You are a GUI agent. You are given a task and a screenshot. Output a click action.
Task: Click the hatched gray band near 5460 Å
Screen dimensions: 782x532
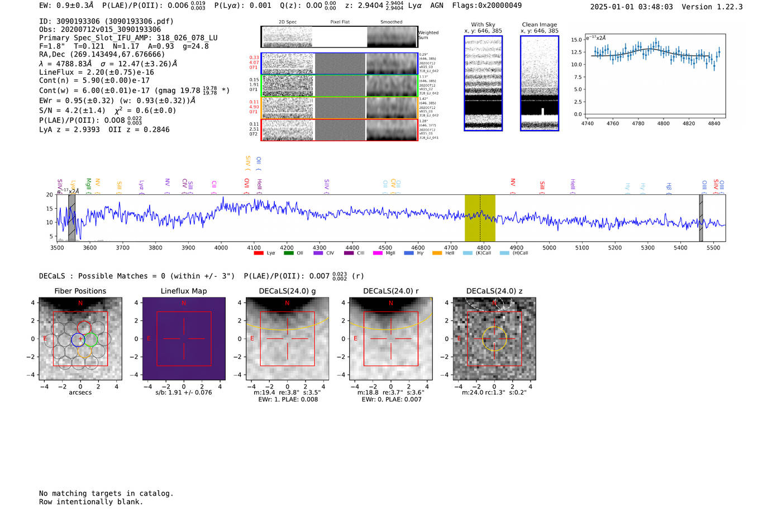(701, 218)
